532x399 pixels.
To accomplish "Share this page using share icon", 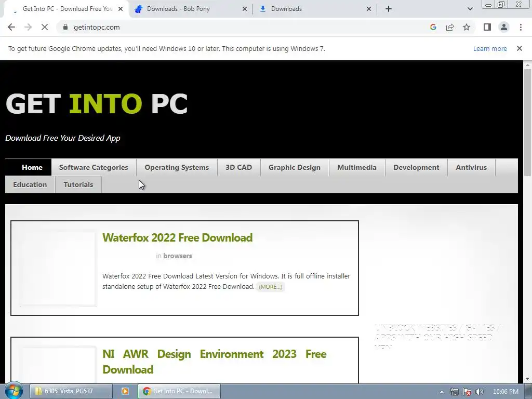I will coord(450,27).
